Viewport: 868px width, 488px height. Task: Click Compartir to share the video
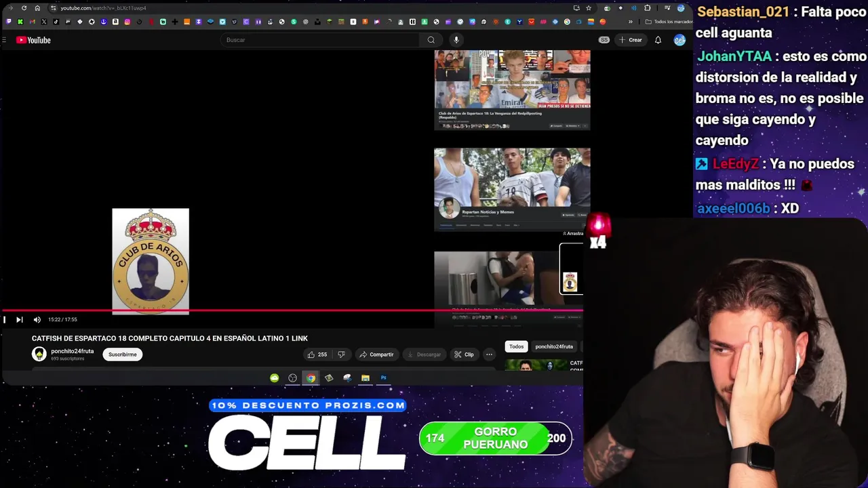click(x=376, y=354)
